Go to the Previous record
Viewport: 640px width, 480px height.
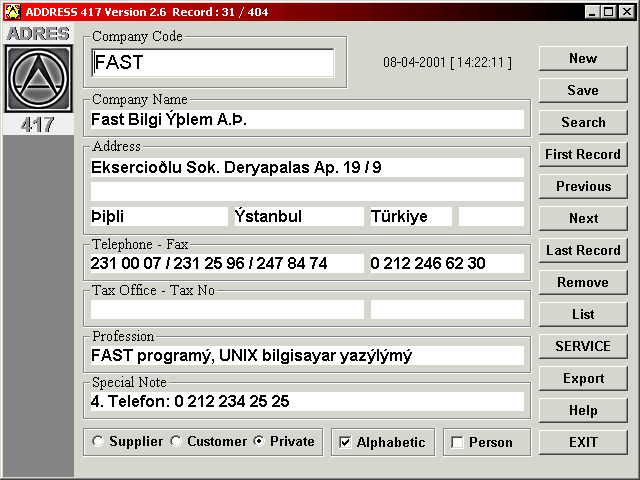point(583,186)
